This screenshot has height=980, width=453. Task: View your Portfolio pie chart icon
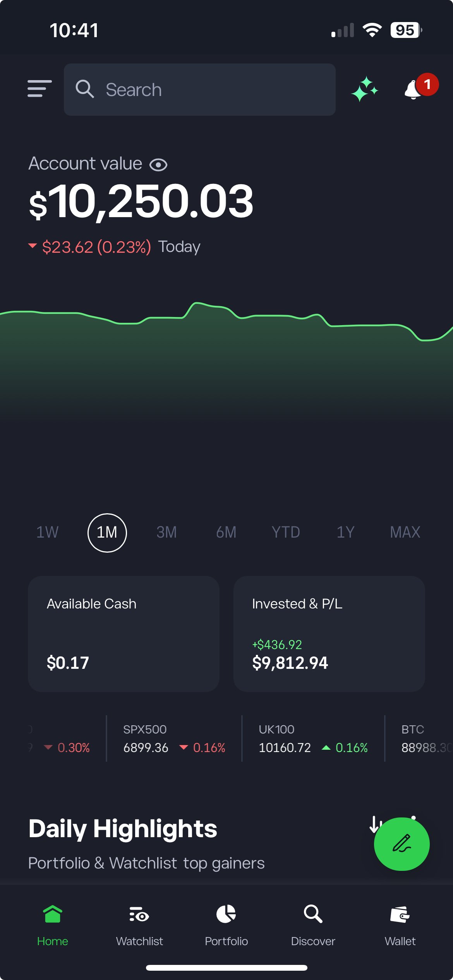point(226,929)
